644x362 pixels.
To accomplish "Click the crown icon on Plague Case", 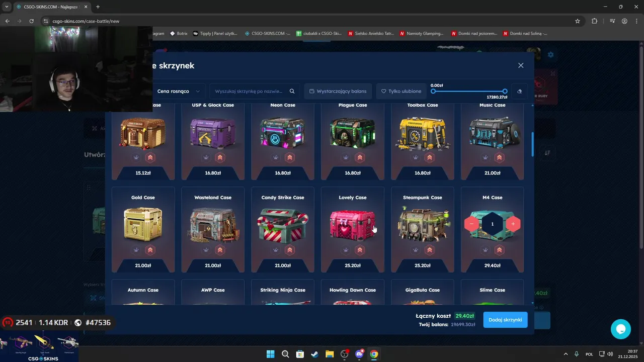I will pos(346,157).
